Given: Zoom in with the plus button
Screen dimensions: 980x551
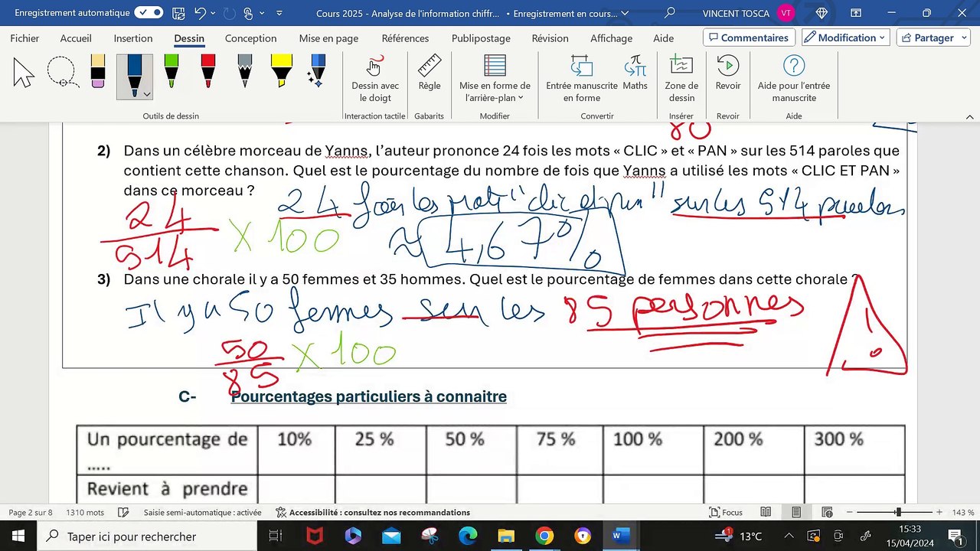Looking at the screenshot, I should (939, 513).
